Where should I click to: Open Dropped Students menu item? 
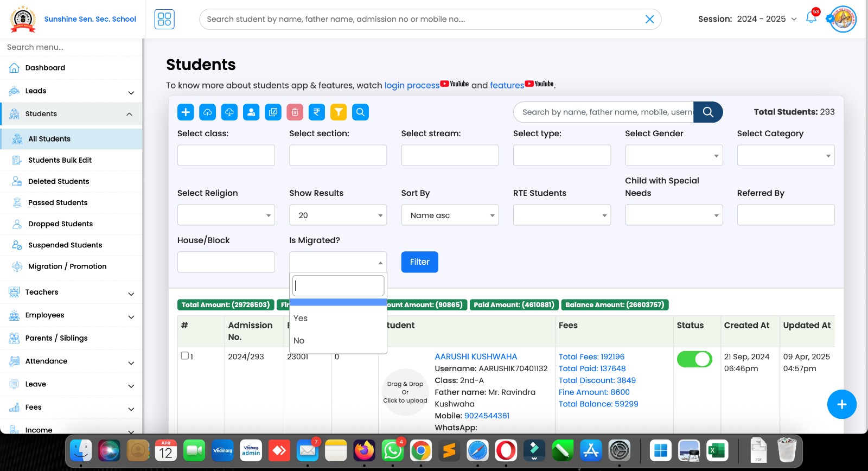click(71, 224)
